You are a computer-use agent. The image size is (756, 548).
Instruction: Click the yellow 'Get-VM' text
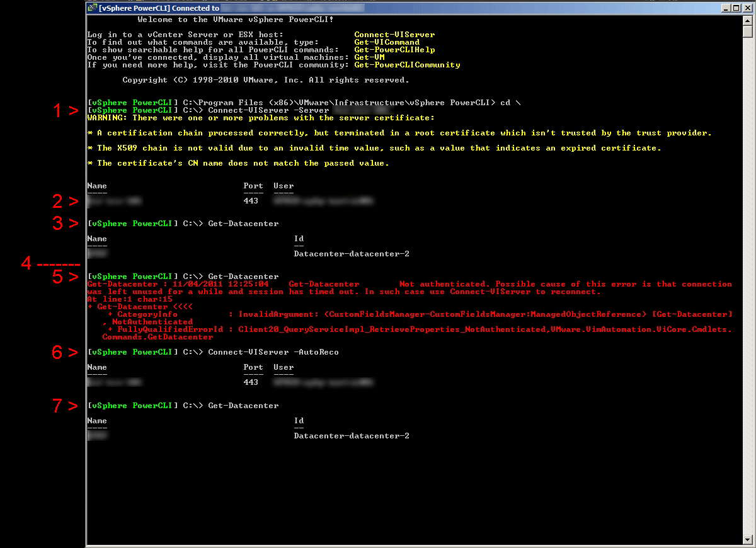pos(369,57)
